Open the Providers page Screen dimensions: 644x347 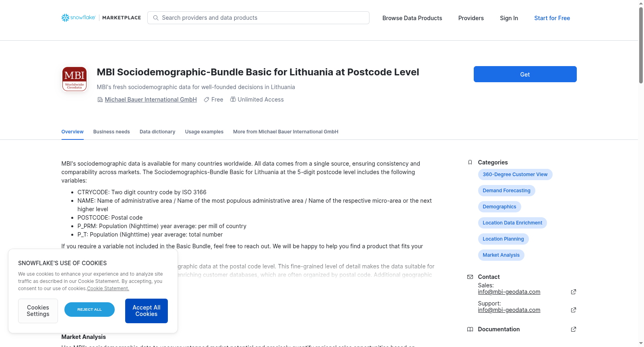point(471,18)
